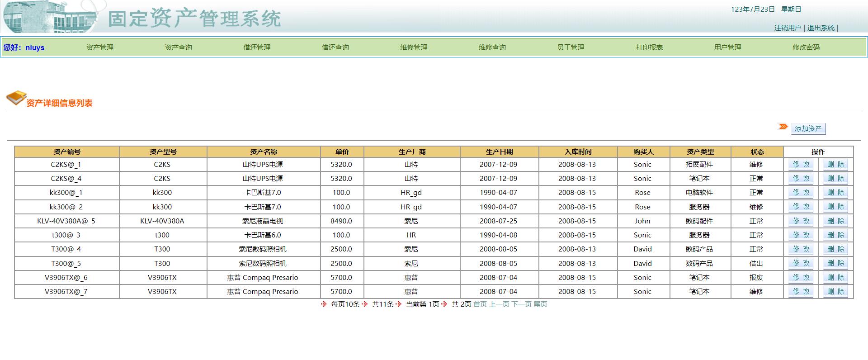Click the 资产编号 column header

[67, 152]
